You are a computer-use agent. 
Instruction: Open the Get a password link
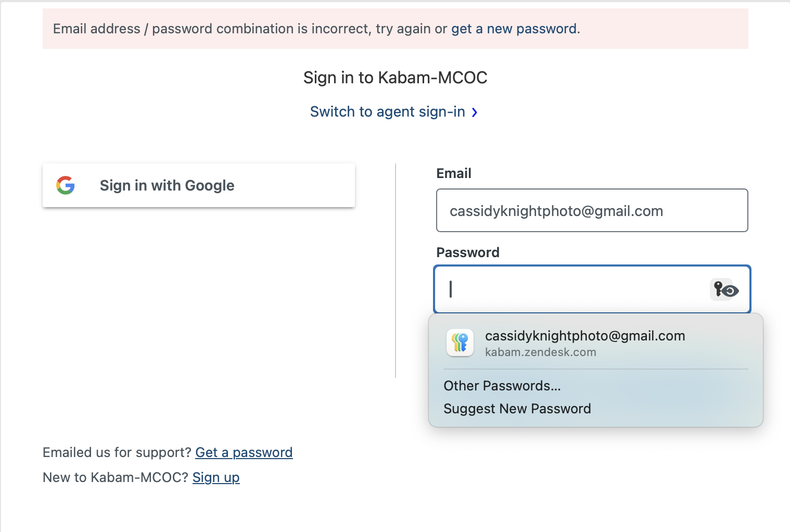click(244, 452)
